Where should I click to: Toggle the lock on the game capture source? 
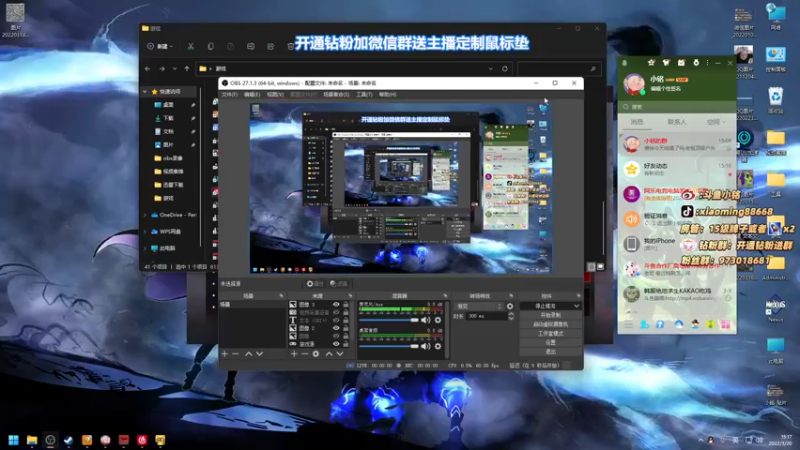(x=345, y=344)
